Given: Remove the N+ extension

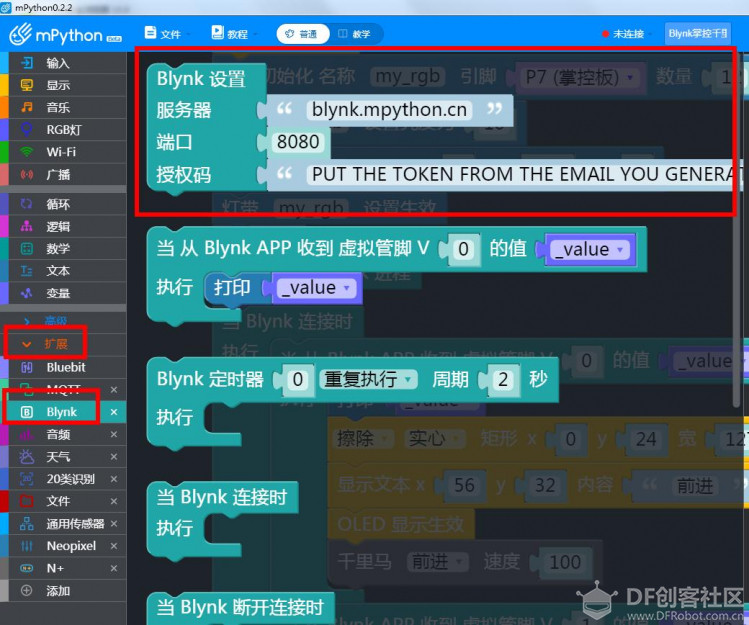Looking at the screenshot, I should pyautogui.click(x=114, y=568).
